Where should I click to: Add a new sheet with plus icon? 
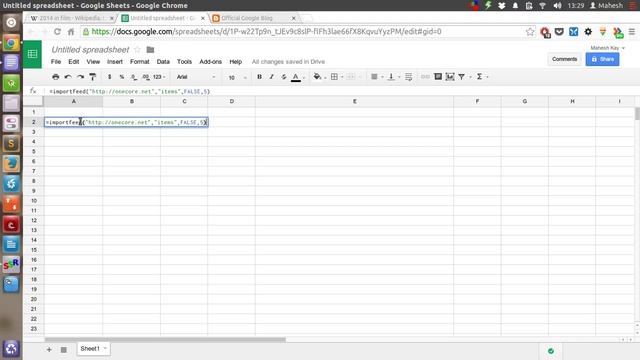[x=49, y=349]
